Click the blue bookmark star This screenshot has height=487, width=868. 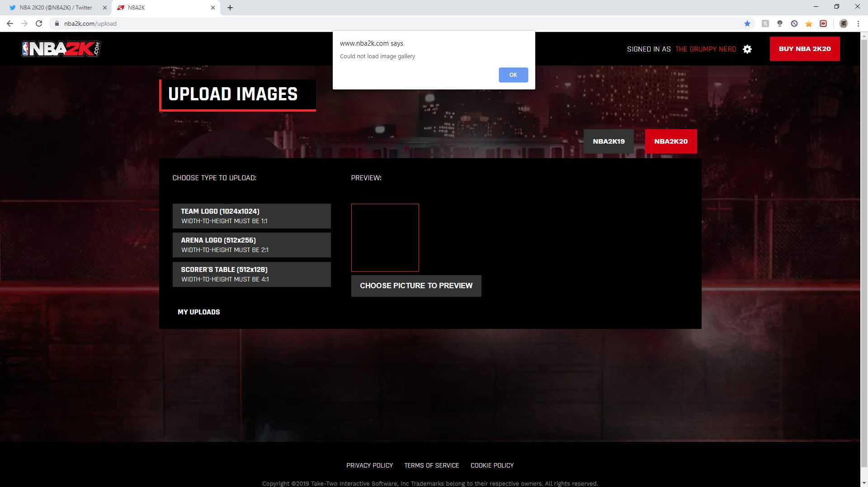click(x=747, y=23)
